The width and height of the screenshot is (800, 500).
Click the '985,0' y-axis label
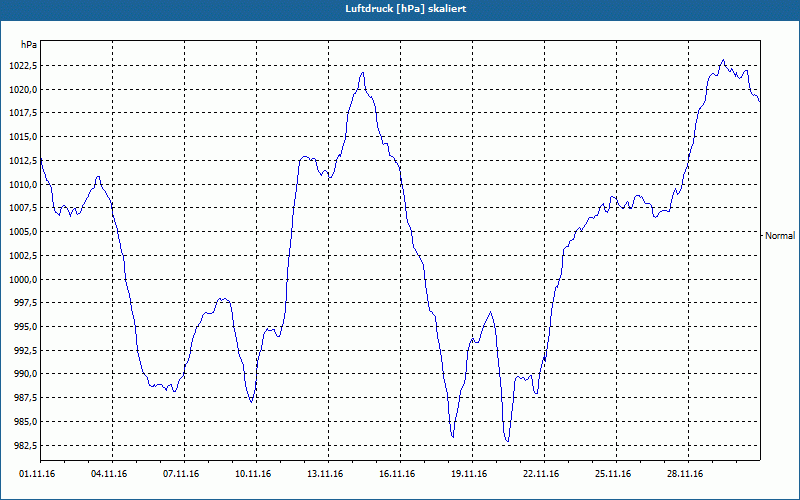point(26,421)
